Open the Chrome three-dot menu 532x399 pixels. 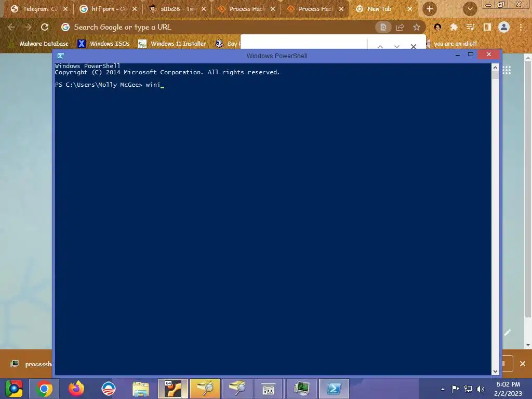click(521, 28)
